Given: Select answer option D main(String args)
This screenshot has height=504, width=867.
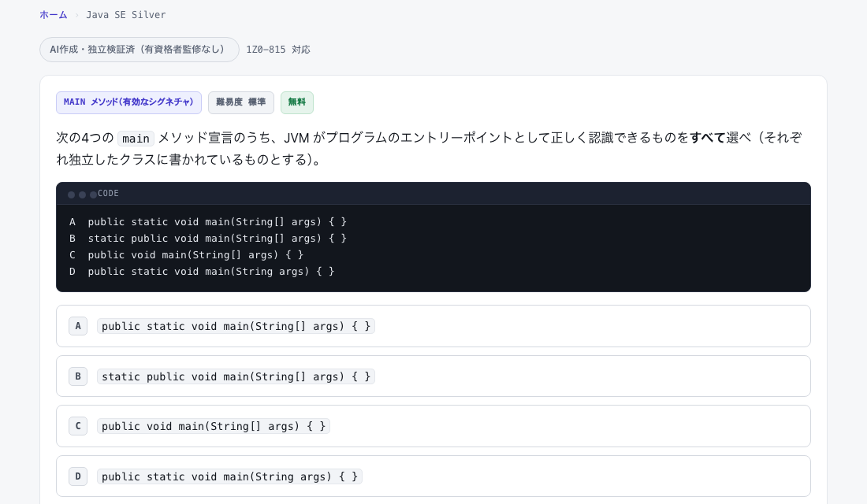Looking at the screenshot, I should (x=433, y=476).
